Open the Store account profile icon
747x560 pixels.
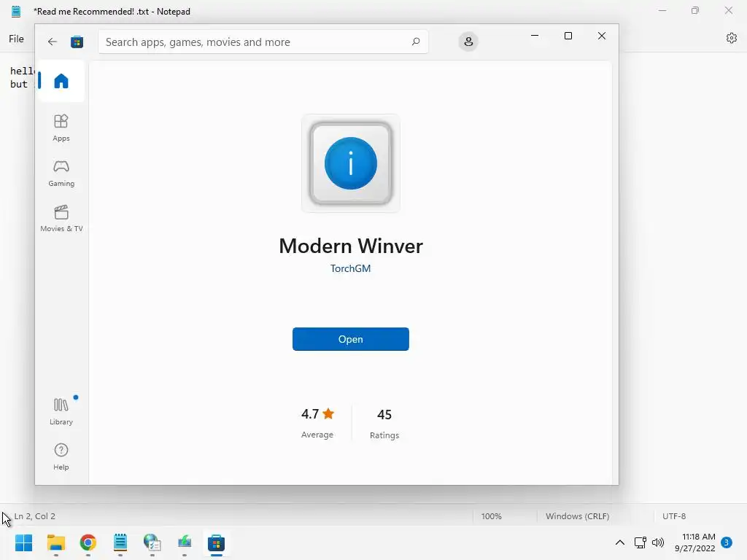(x=468, y=42)
